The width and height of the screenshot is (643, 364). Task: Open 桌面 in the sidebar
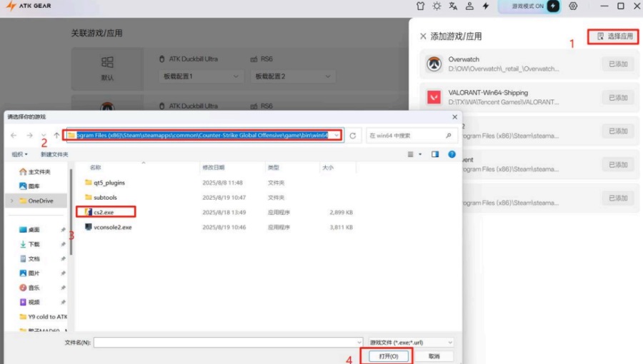point(29,230)
